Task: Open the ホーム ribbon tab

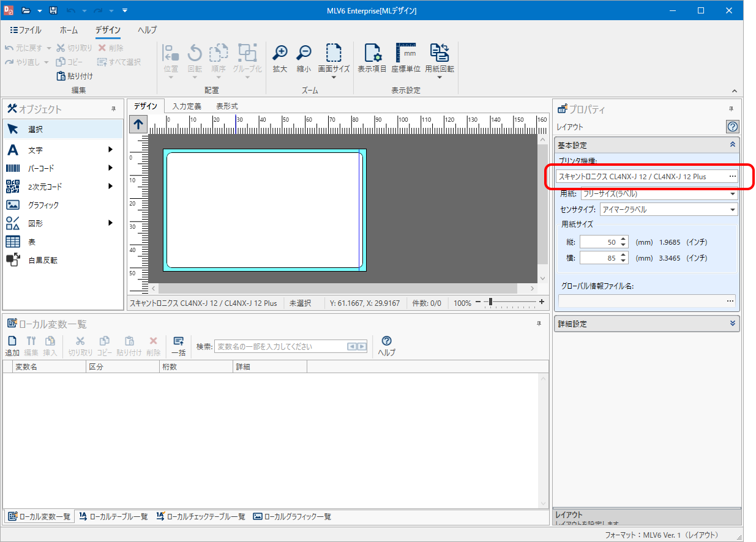Action: pos(69,30)
